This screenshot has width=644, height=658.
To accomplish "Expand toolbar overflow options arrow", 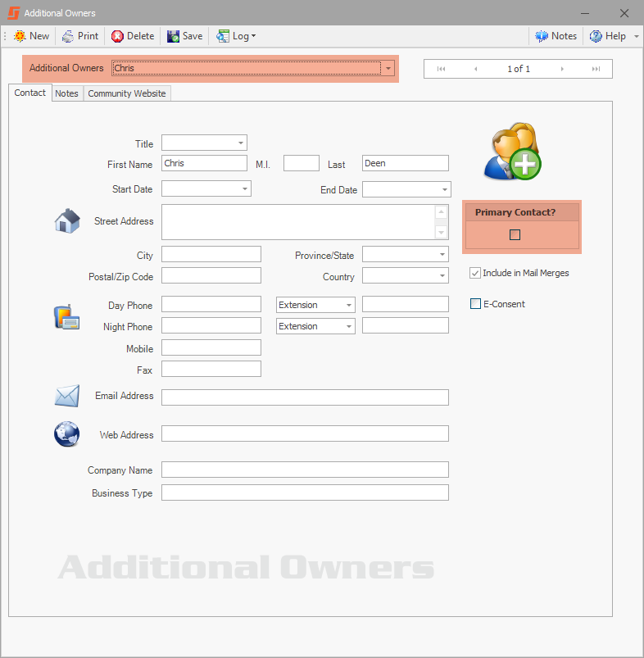I will pos(637,37).
